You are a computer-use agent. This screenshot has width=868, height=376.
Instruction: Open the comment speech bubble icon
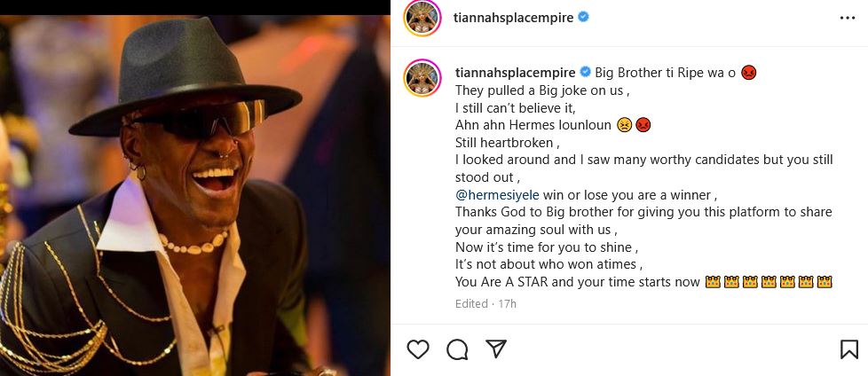tap(458, 349)
